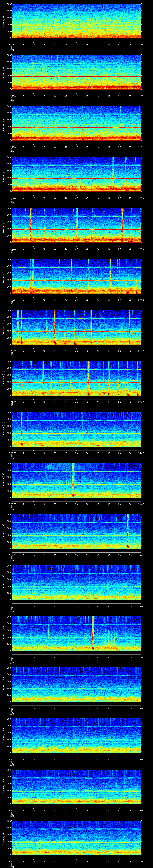This screenshot has width=153, height=868.
Task: Open the spectrogram panel starting at 7:14:00
Action: [76, 21]
